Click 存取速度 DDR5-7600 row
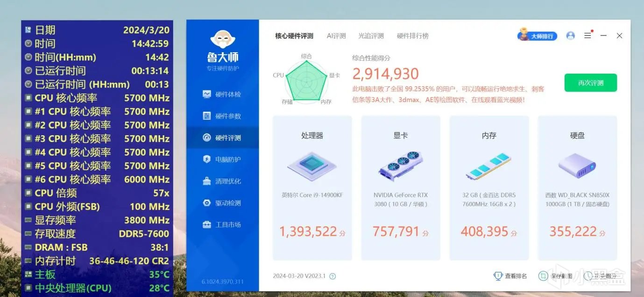The width and height of the screenshot is (644, 297). [97, 234]
